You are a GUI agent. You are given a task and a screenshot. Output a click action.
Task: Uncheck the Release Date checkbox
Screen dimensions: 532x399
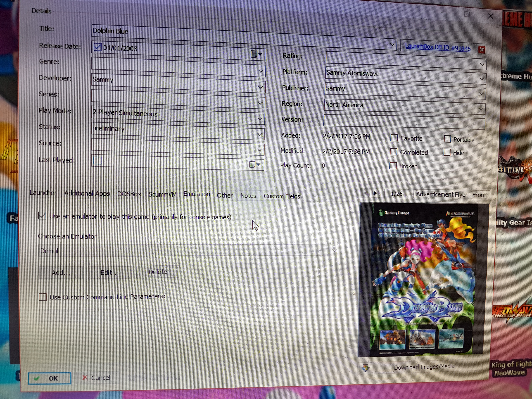[x=97, y=47]
